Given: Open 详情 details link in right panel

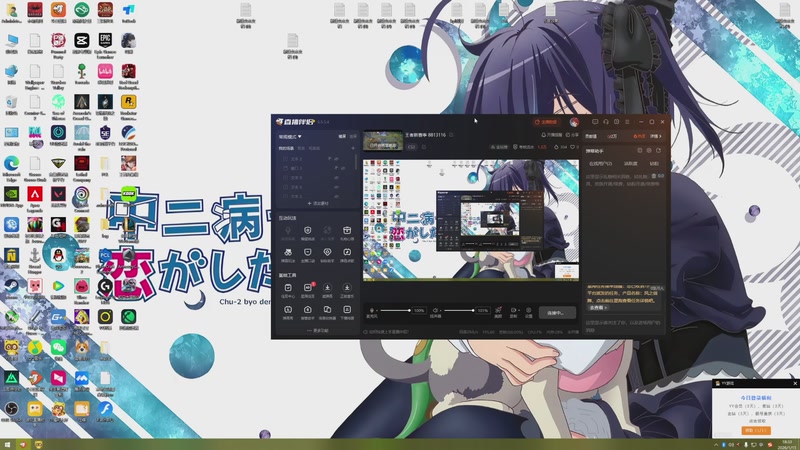Looking at the screenshot, I should [x=656, y=136].
